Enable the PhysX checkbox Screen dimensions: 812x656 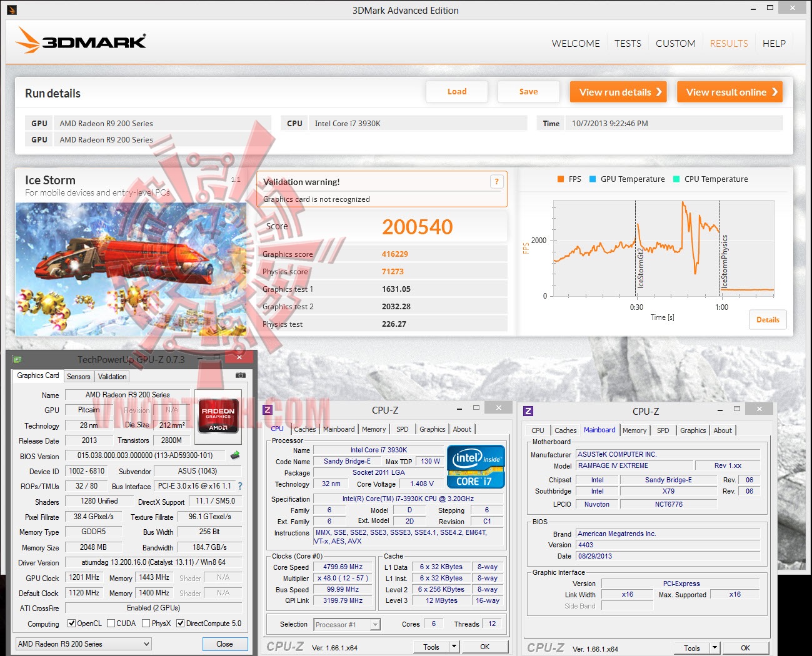pos(146,624)
